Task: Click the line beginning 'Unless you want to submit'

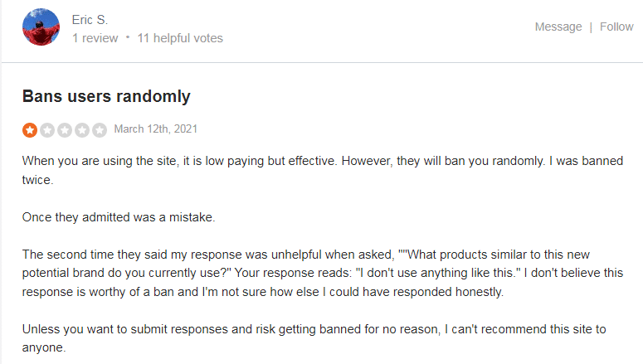Action: (x=314, y=329)
